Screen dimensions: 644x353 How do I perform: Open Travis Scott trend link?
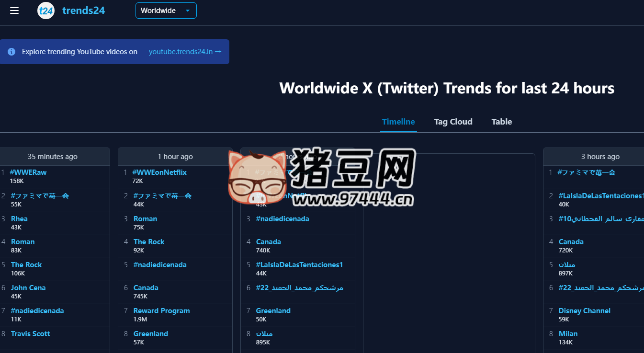click(x=30, y=334)
